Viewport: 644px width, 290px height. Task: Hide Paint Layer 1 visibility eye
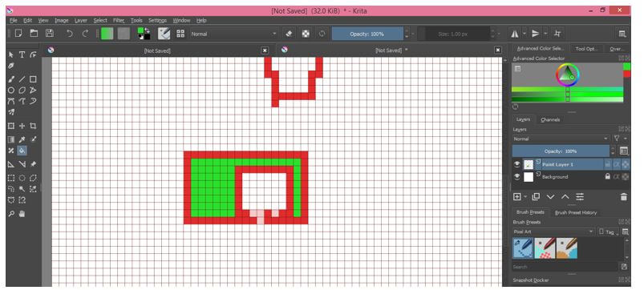click(517, 164)
